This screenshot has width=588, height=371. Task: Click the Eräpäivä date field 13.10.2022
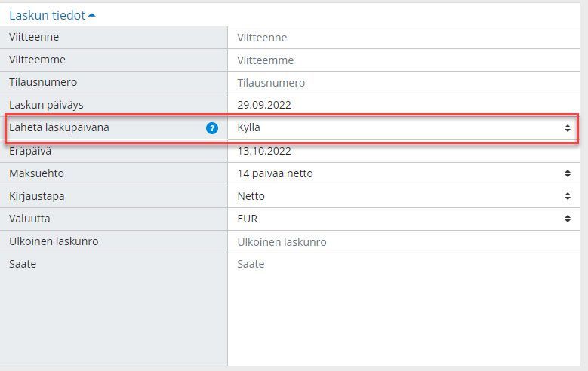point(403,151)
